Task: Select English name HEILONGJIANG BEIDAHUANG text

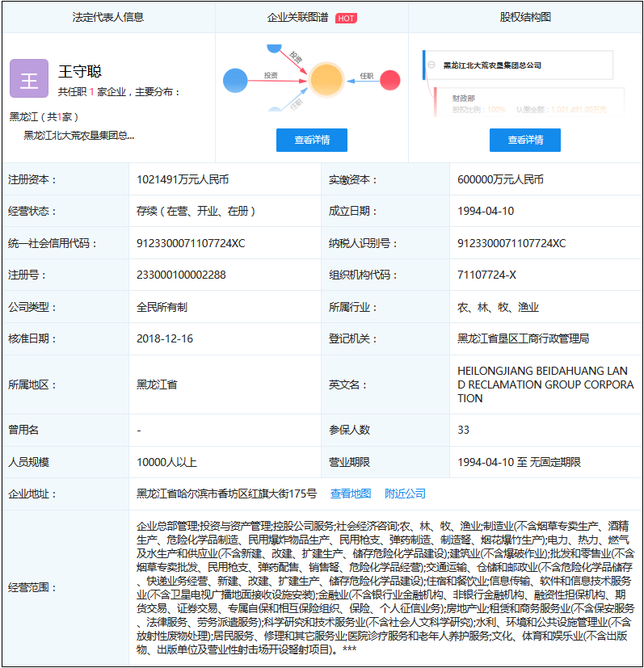Action: click(x=545, y=384)
